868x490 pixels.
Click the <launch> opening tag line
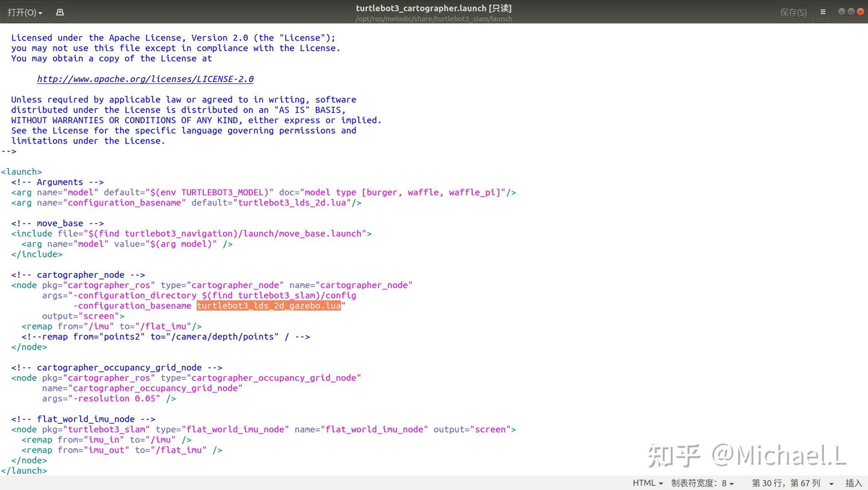pos(22,172)
